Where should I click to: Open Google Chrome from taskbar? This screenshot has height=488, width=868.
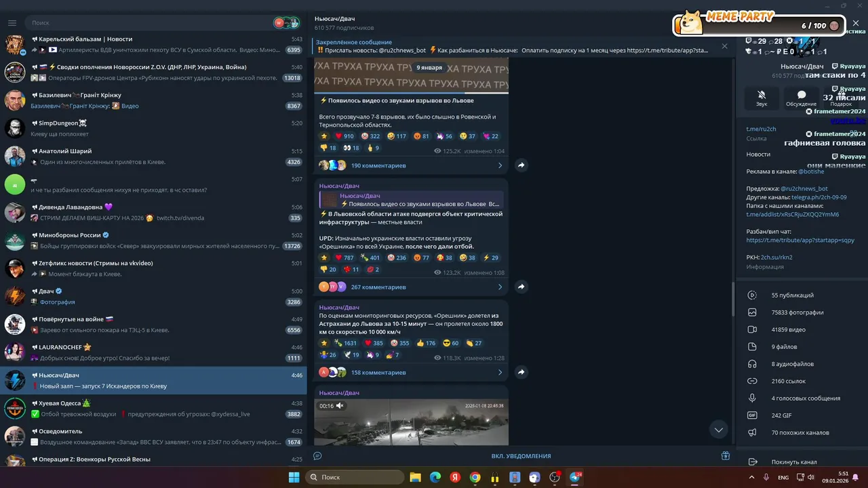point(475,477)
